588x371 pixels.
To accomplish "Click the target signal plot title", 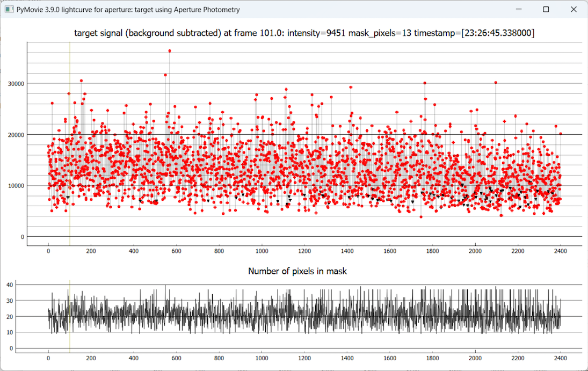I will pos(304,33).
